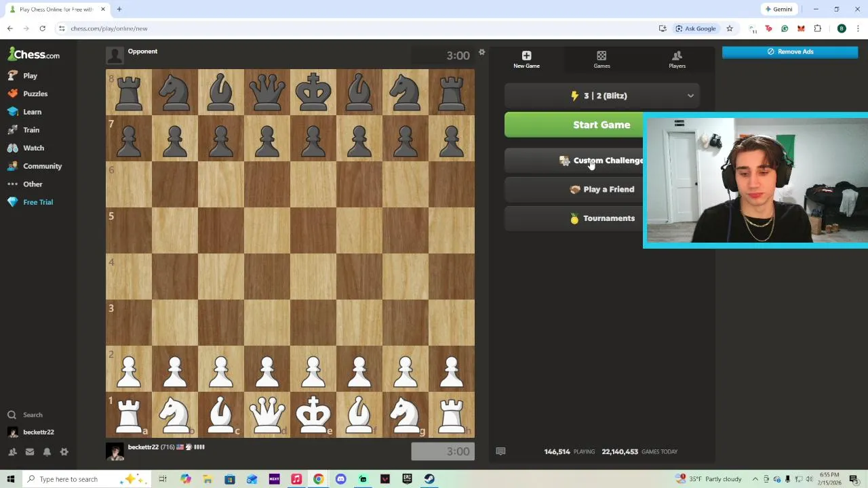Click Ask Google lens button
The width and height of the screenshot is (868, 488).
pyautogui.click(x=696, y=28)
